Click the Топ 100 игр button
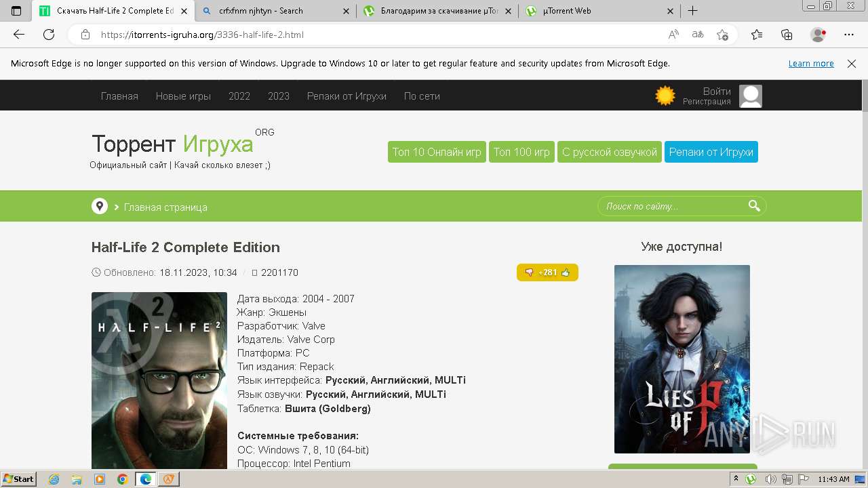 (521, 152)
